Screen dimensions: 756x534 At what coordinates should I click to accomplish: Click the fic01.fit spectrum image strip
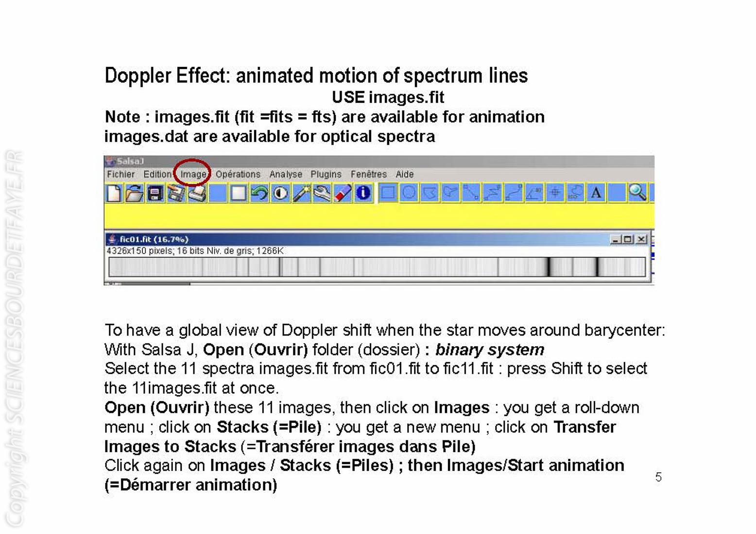coord(377,267)
